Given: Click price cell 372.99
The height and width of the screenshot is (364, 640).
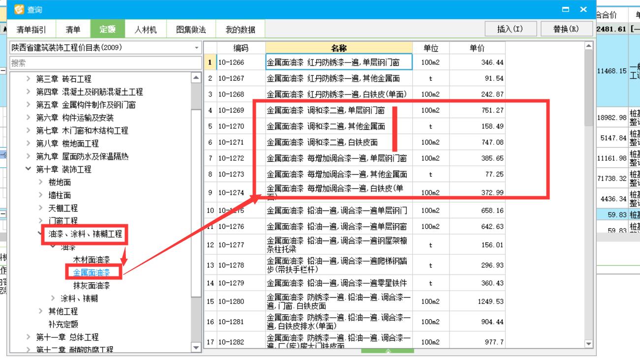Looking at the screenshot, I should point(477,192).
